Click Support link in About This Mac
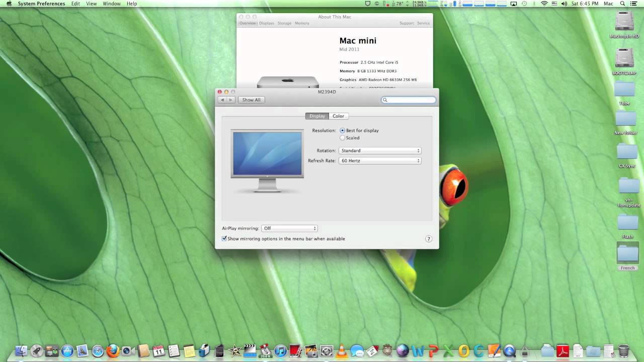644x362 pixels. pos(407,23)
